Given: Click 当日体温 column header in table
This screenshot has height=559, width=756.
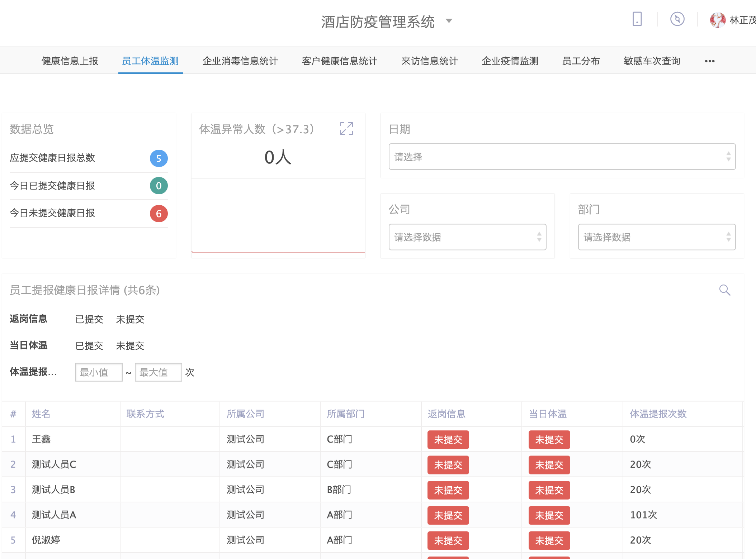Looking at the screenshot, I should (548, 414).
